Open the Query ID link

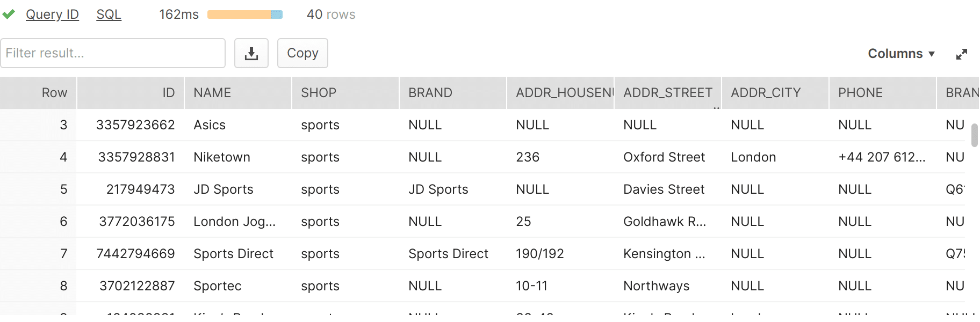point(52,14)
